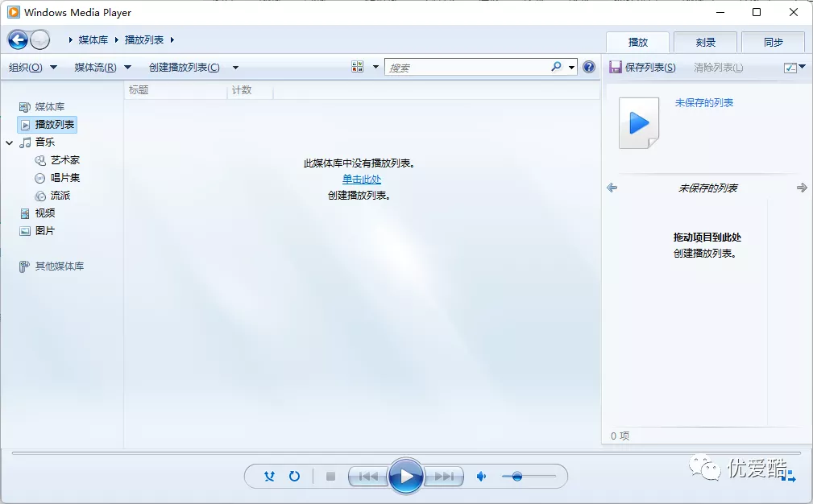Click the 媒体库 sidebar icon

[x=25, y=107]
